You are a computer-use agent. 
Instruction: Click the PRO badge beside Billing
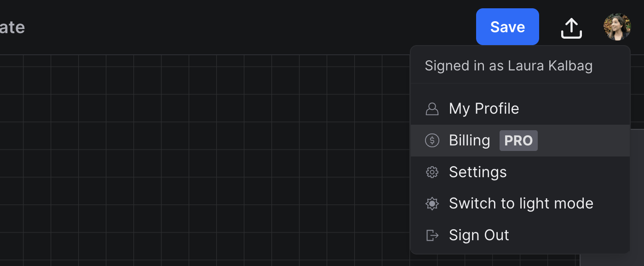pyautogui.click(x=518, y=140)
